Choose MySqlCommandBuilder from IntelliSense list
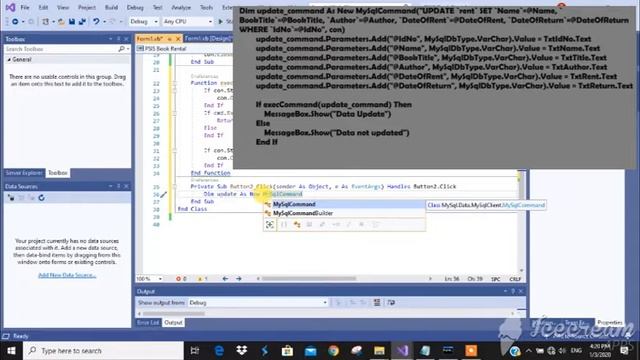640x360 pixels. (344, 213)
